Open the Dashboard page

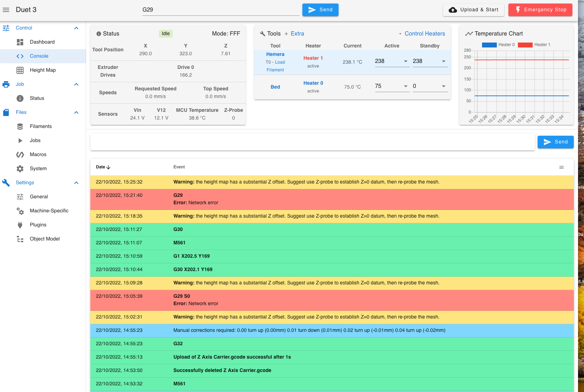[43, 42]
